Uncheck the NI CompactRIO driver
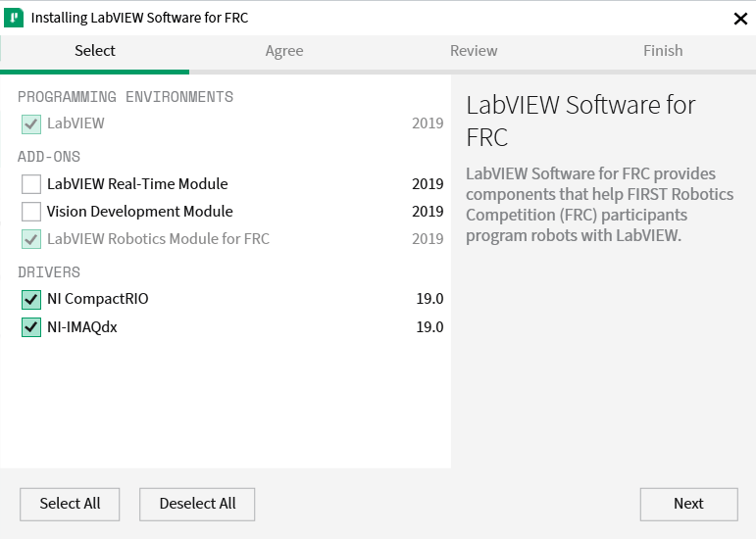 click(x=31, y=299)
